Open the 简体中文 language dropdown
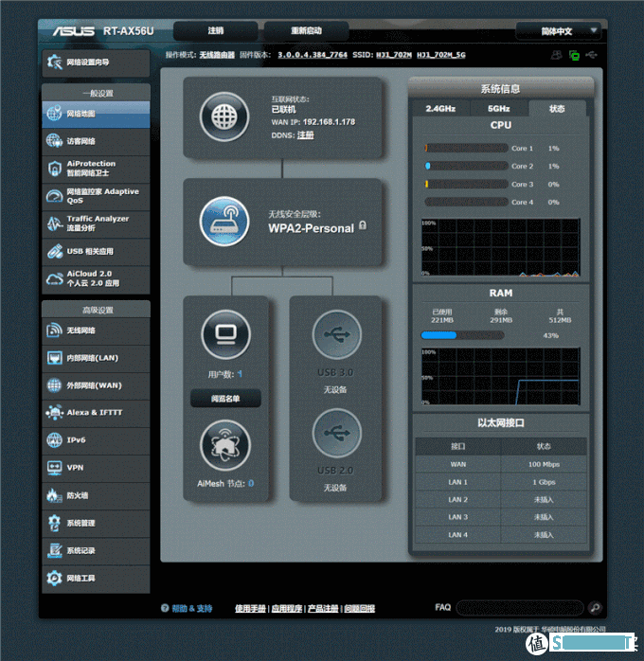Image resolution: width=644 pixels, height=661 pixels. (x=559, y=31)
